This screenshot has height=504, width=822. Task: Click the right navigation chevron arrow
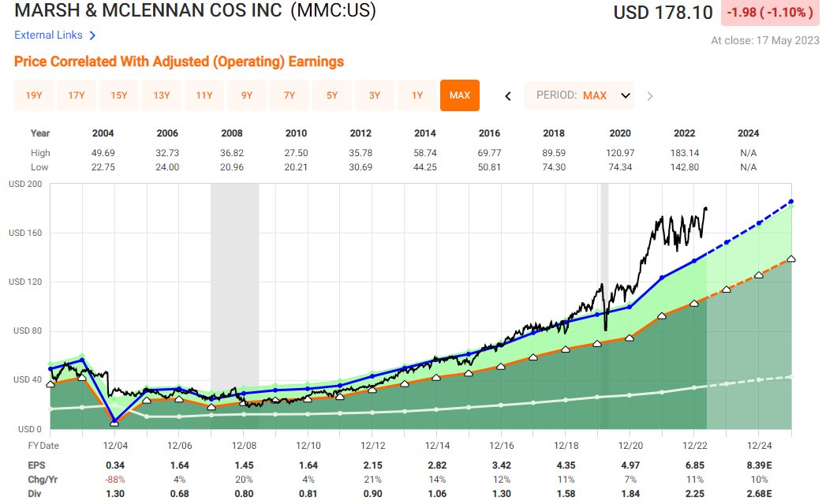coord(649,95)
